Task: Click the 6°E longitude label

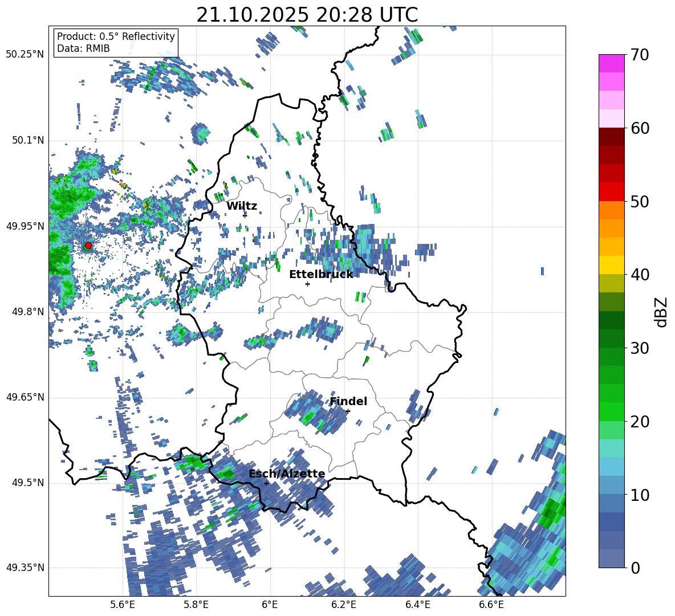Action: coord(270,605)
